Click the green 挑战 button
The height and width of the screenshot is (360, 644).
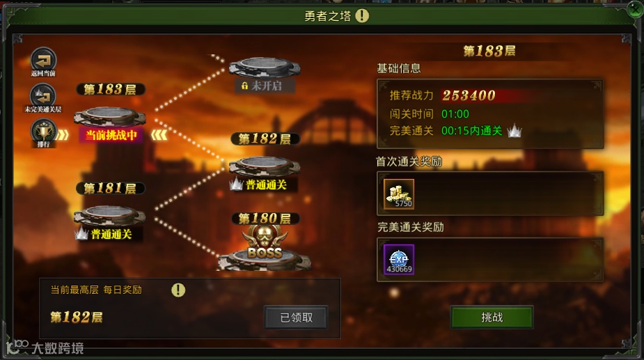(x=492, y=317)
